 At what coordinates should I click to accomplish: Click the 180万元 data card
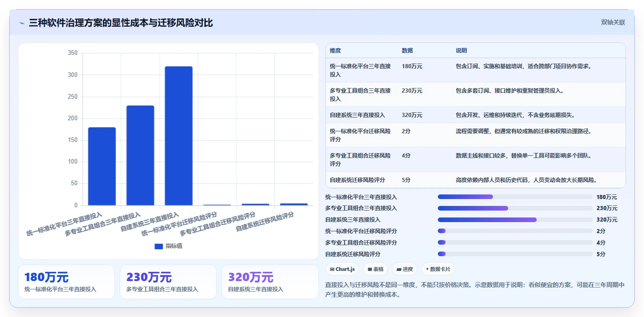[66, 282]
